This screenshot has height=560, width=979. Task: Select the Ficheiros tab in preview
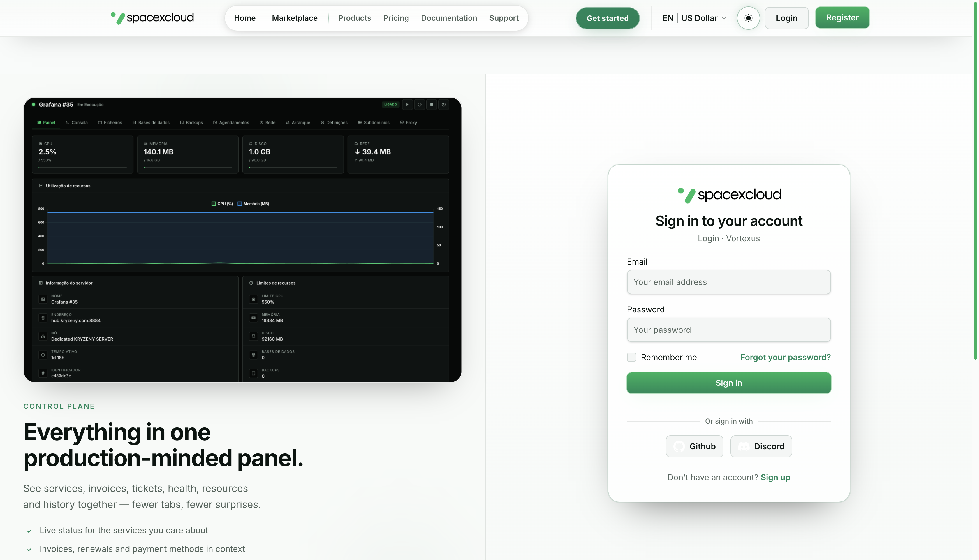(x=110, y=123)
